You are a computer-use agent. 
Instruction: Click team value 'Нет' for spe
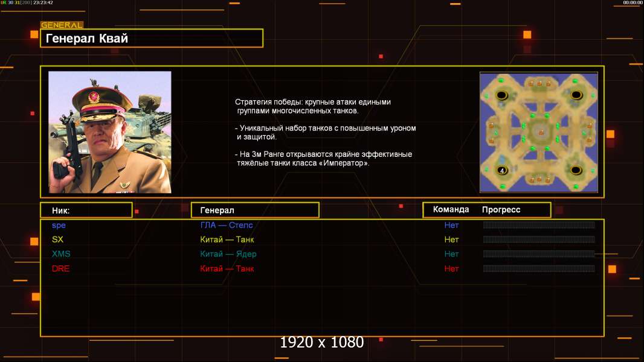451,225
